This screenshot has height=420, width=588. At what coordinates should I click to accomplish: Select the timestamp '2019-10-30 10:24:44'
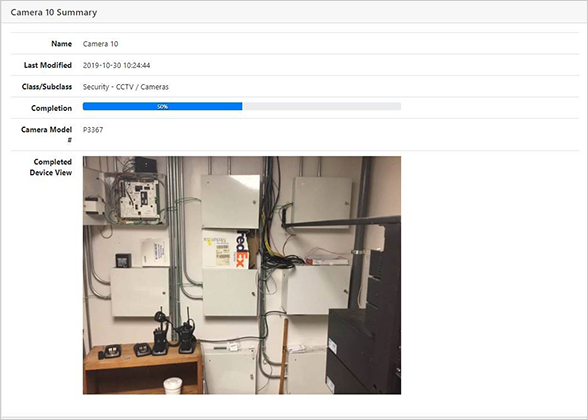pyautogui.click(x=117, y=65)
